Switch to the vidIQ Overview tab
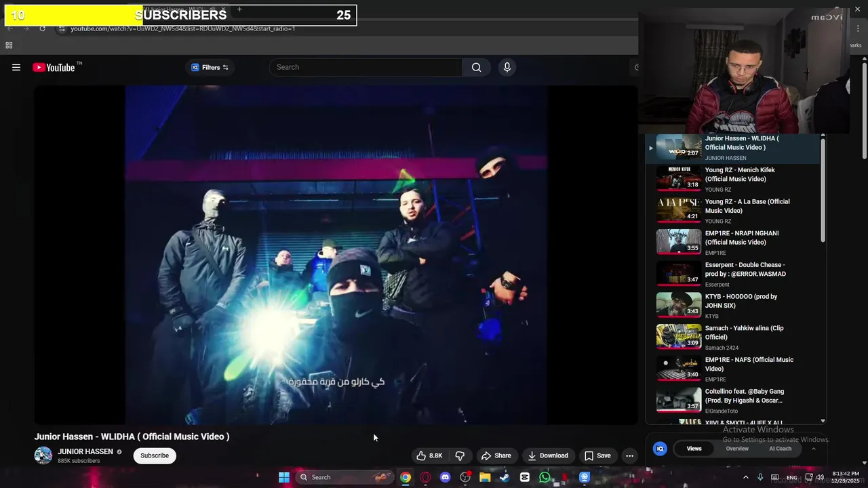Image resolution: width=868 pixels, height=488 pixels. 737,449
